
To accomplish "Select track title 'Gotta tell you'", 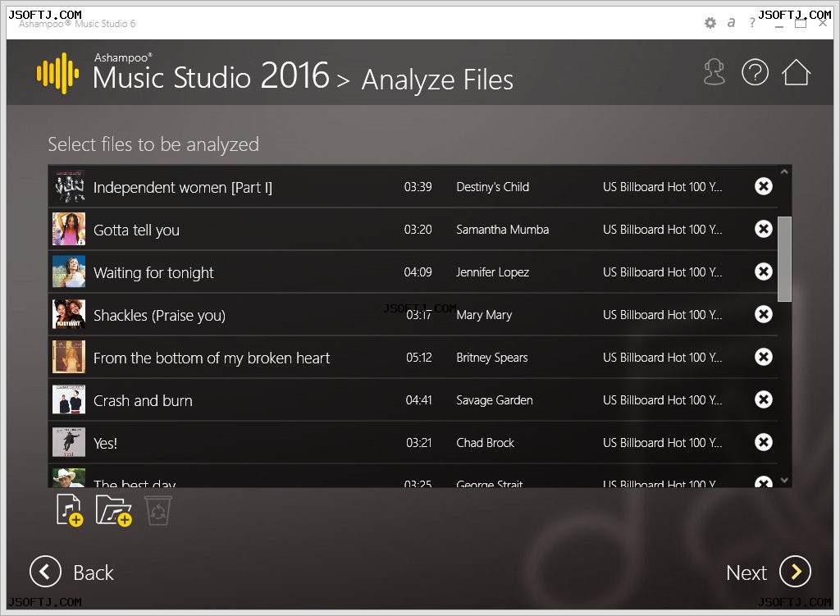I will point(136,230).
